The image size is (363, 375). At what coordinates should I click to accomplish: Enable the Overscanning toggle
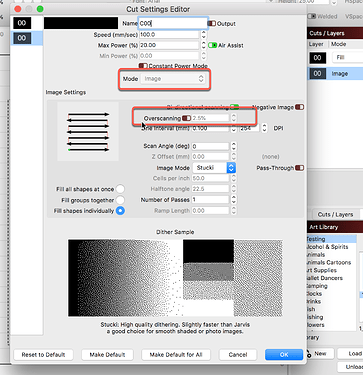(x=186, y=118)
